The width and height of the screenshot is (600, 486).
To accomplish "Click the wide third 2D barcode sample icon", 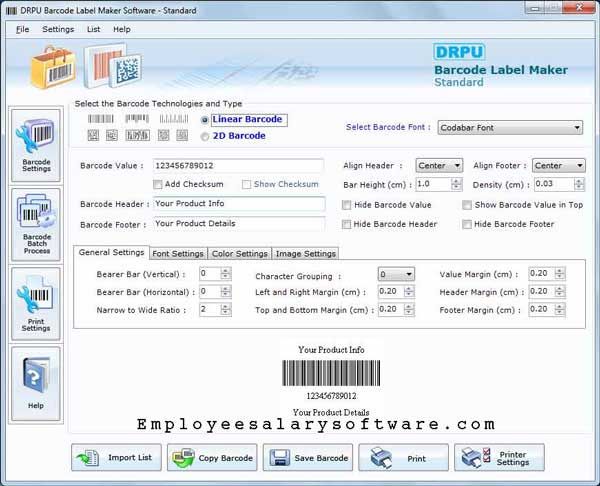I will click(x=137, y=135).
